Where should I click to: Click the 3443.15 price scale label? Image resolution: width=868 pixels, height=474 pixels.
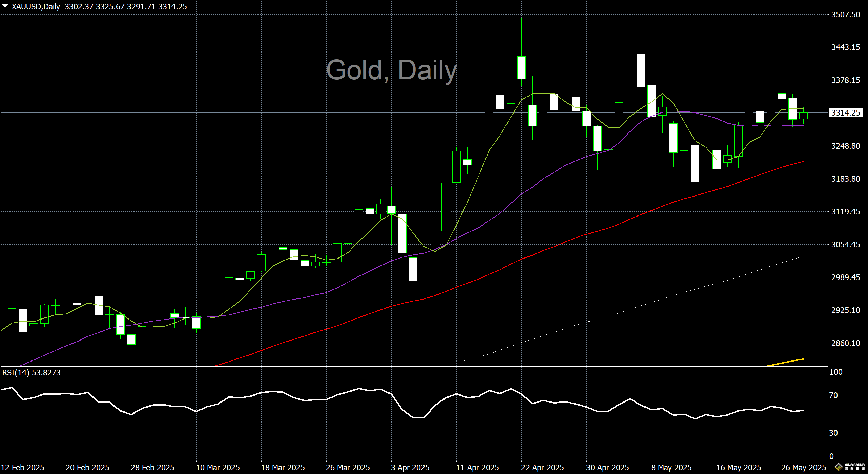pos(845,47)
